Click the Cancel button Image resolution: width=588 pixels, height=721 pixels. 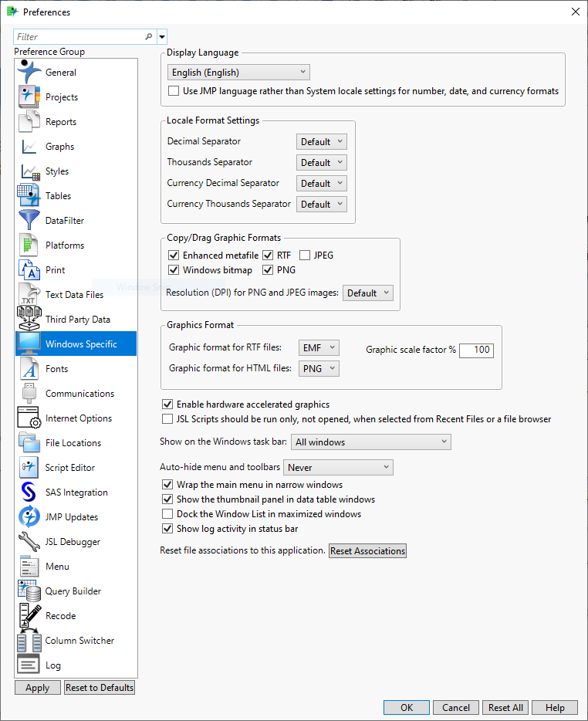coord(456,707)
